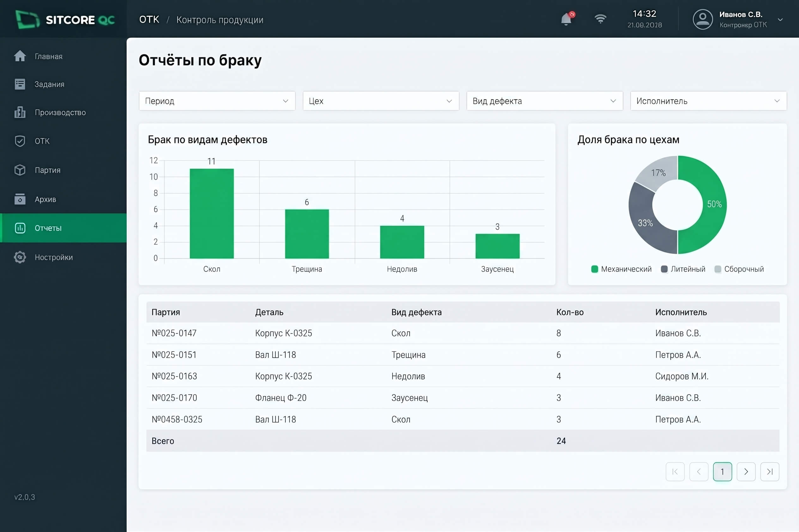This screenshot has height=532, width=799.
Task: Go to the Задания section
Action: pos(64,84)
